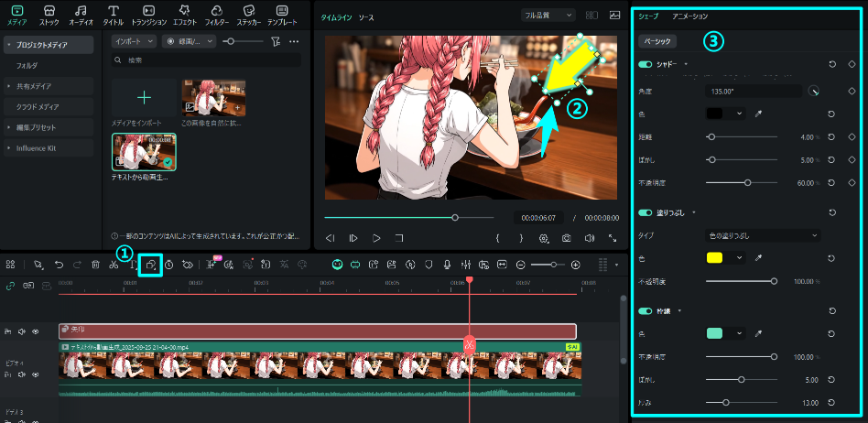
Task: Click the eyedropper next to fill color
Action: pyautogui.click(x=758, y=258)
